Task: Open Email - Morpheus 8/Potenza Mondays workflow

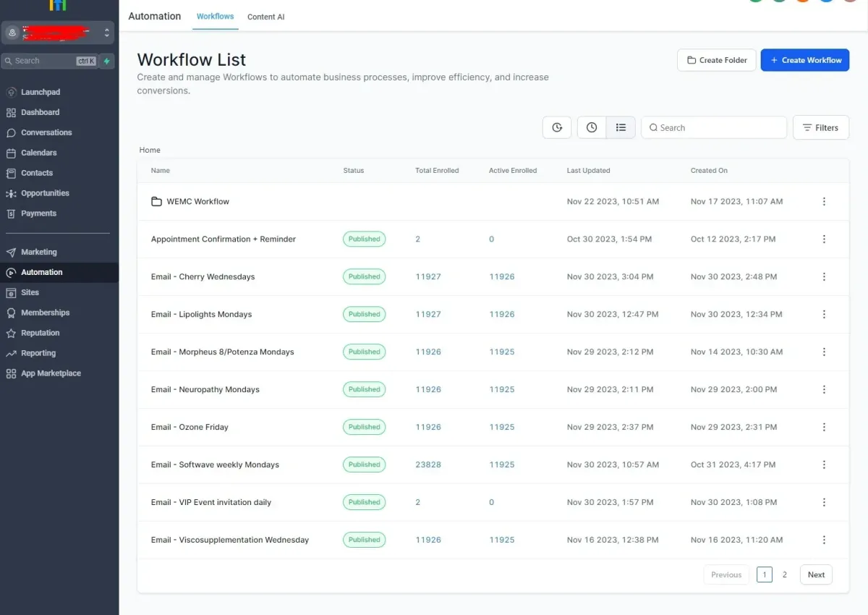Action: 223,352
